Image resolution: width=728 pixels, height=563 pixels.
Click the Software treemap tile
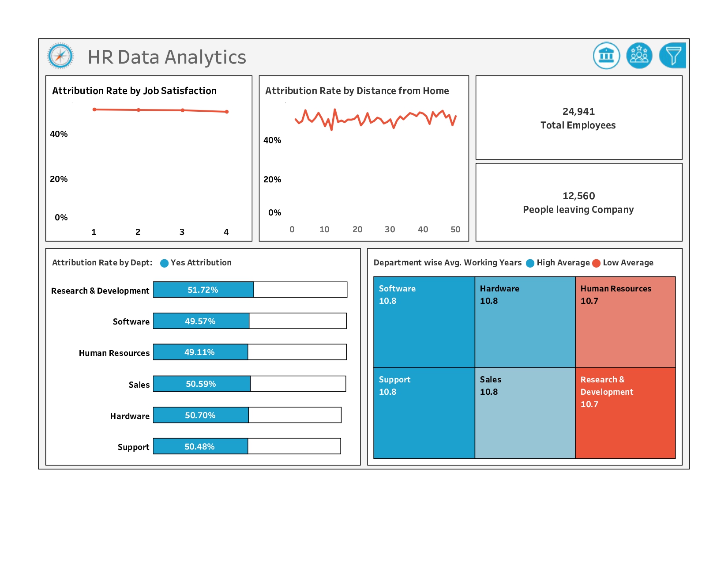424,322
